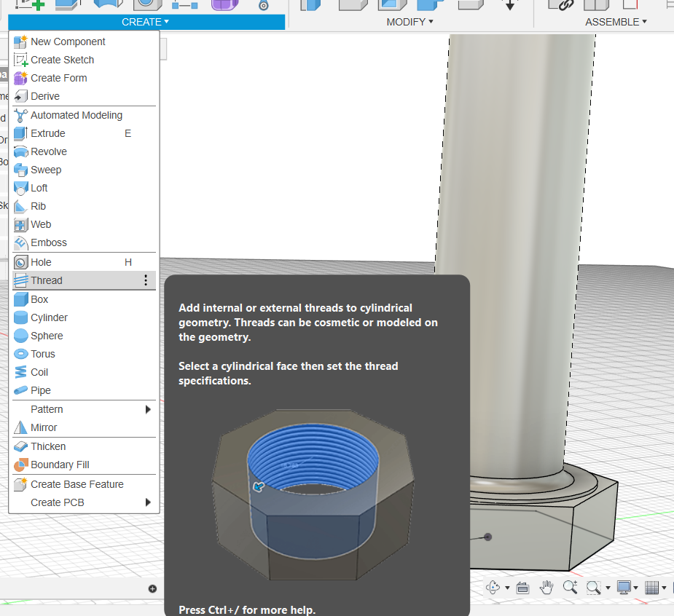
Task: Pick the Sphere primitive icon
Action: [x=20, y=336]
